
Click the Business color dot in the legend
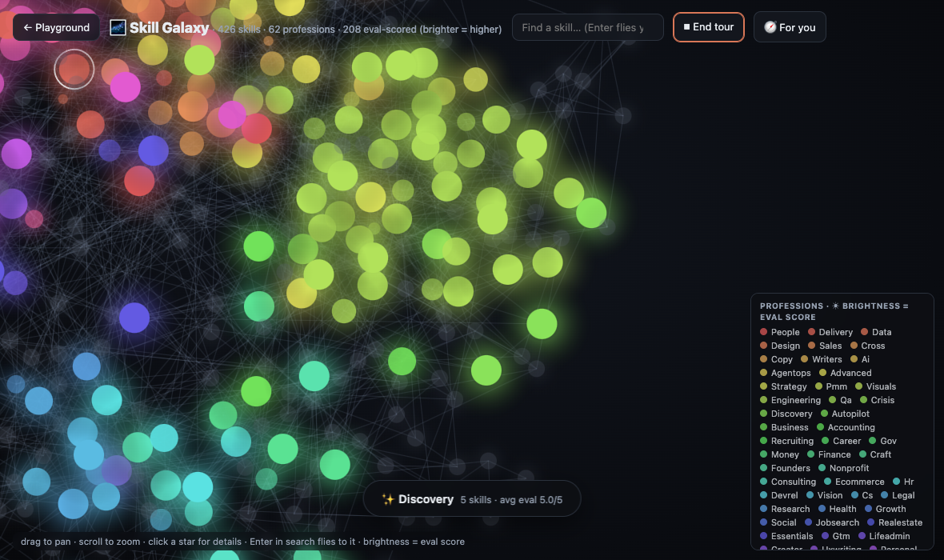click(x=763, y=427)
